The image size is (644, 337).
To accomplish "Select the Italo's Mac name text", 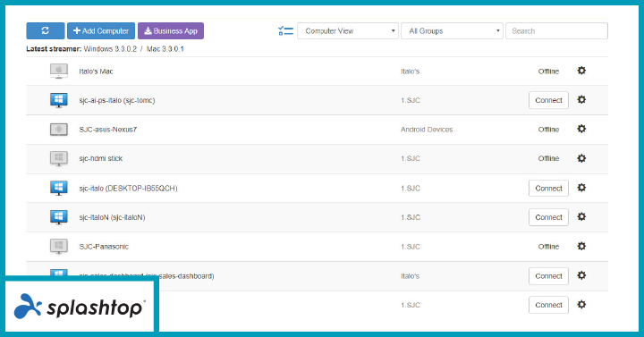I will 96,72.
